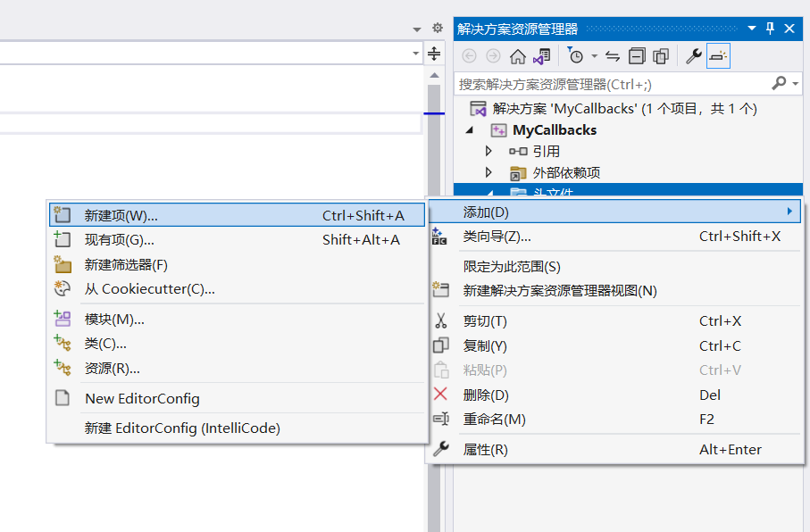Click the module icon beside 模块(M)
Viewport: 810px width, 532px height.
coord(63,318)
